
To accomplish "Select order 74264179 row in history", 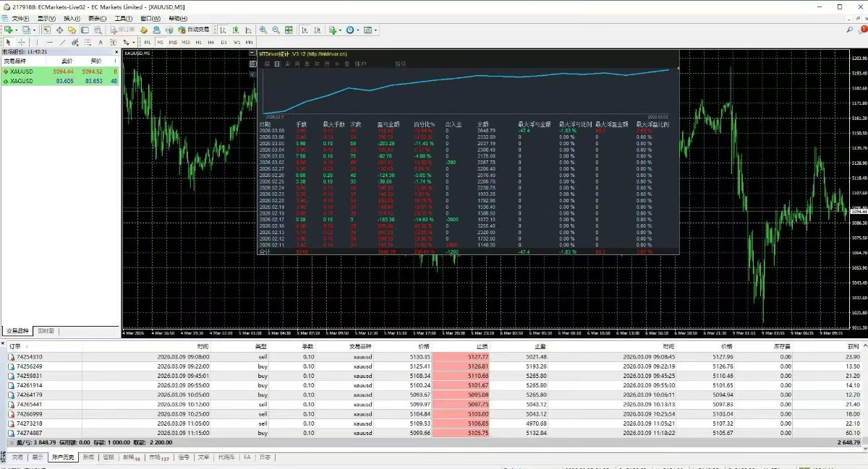I will (x=29, y=395).
